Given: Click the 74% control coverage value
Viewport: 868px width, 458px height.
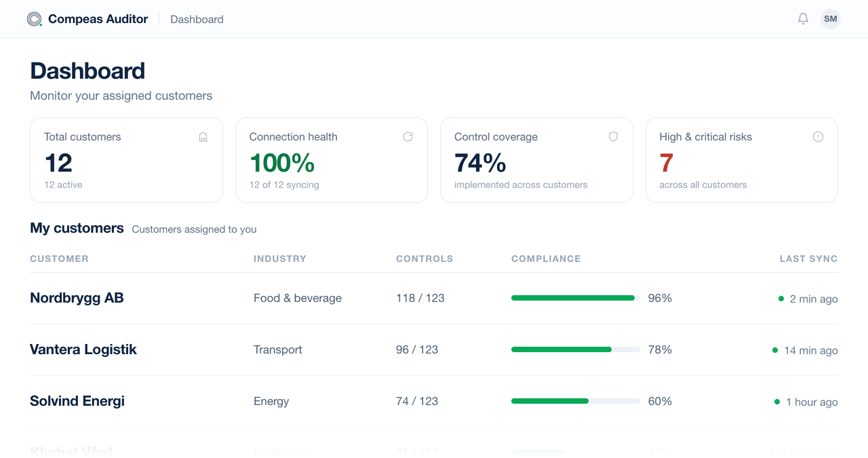Looking at the screenshot, I should 480,163.
